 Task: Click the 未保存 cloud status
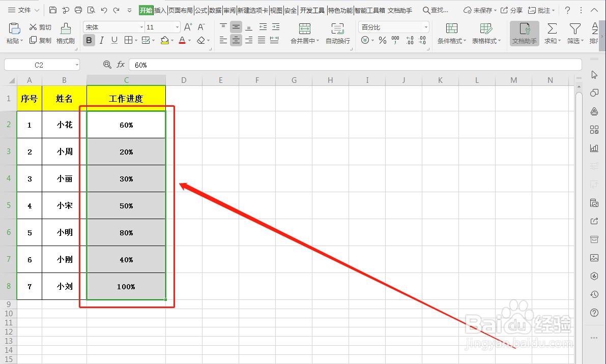click(x=480, y=10)
